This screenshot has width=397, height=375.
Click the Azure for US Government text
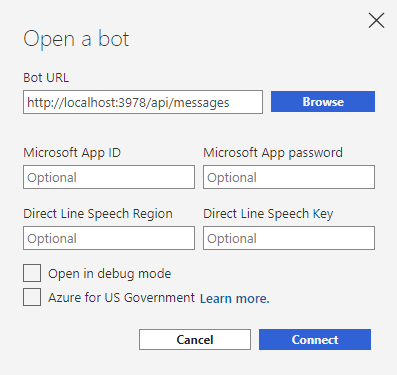121,297
